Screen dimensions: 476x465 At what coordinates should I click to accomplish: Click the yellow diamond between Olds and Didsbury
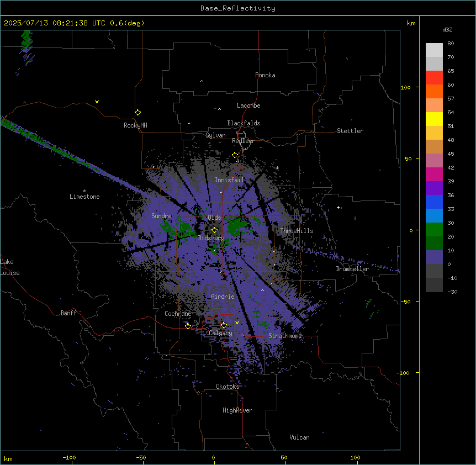coord(214,230)
